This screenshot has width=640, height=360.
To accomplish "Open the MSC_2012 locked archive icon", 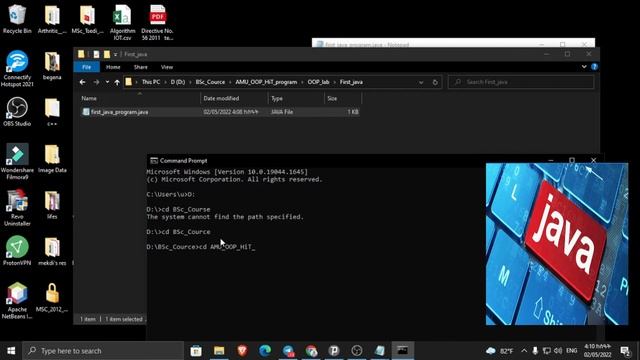I will [52, 298].
